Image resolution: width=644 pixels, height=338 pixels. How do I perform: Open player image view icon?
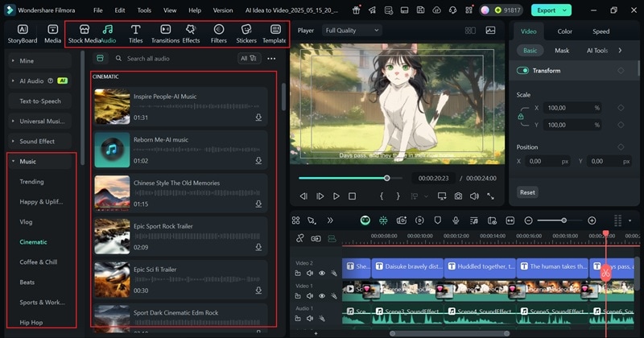490,31
